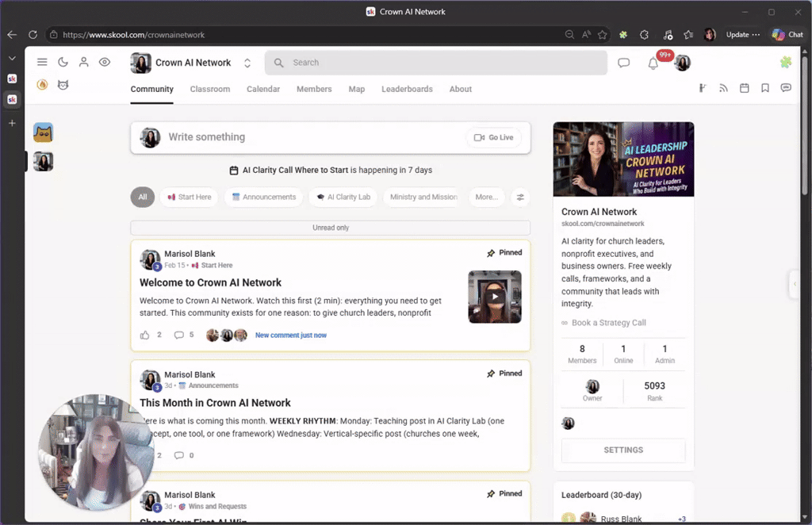Toggle dark mode moon icon
This screenshot has height=525, width=812.
pyautogui.click(x=63, y=62)
